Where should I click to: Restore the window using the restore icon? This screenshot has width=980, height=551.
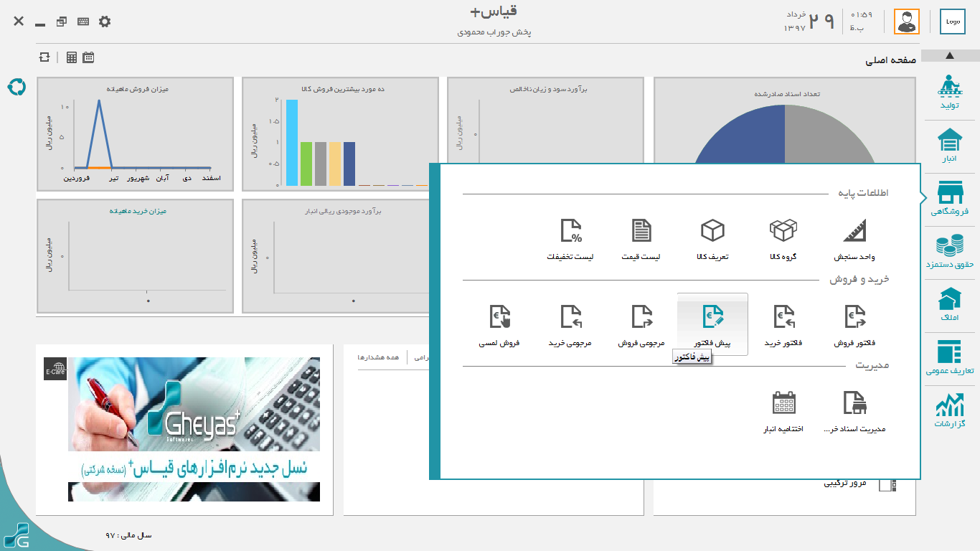[62, 22]
